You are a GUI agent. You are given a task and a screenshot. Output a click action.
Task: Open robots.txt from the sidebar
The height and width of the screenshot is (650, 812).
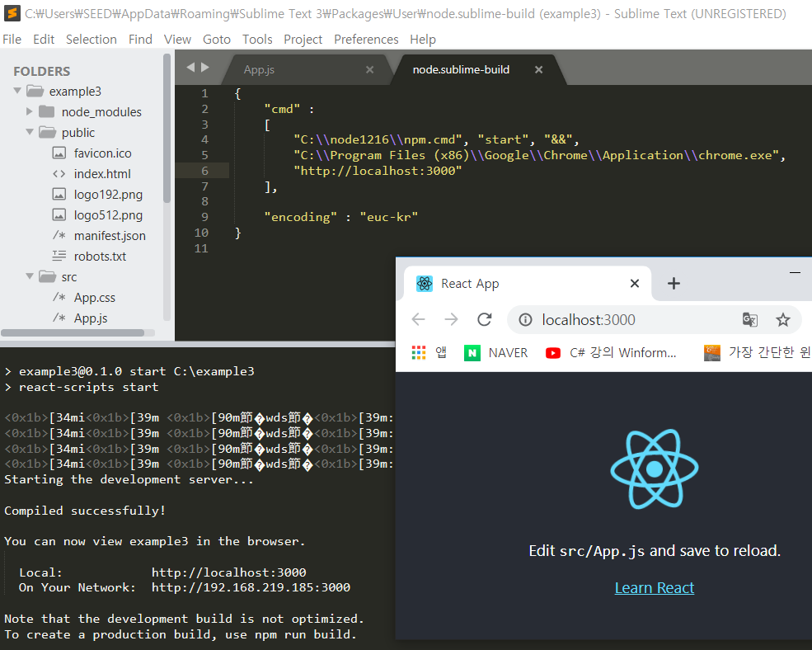point(100,256)
